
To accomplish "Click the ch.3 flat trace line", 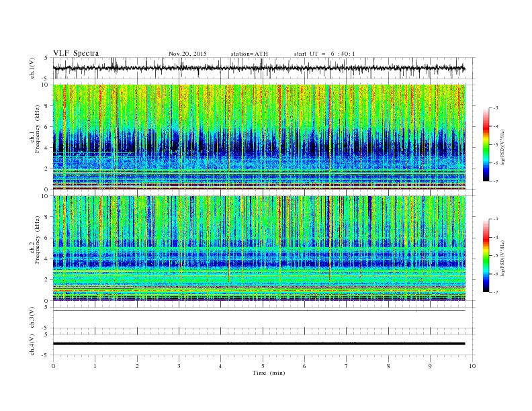I will (259, 311).
